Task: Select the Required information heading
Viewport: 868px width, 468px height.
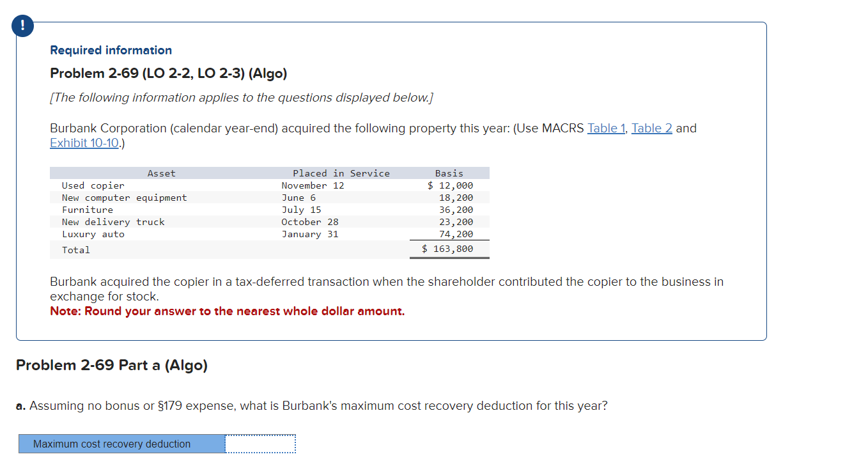Action: (111, 50)
